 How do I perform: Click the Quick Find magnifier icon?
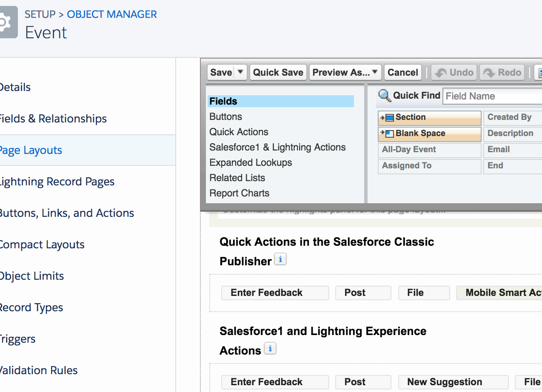pyautogui.click(x=385, y=96)
